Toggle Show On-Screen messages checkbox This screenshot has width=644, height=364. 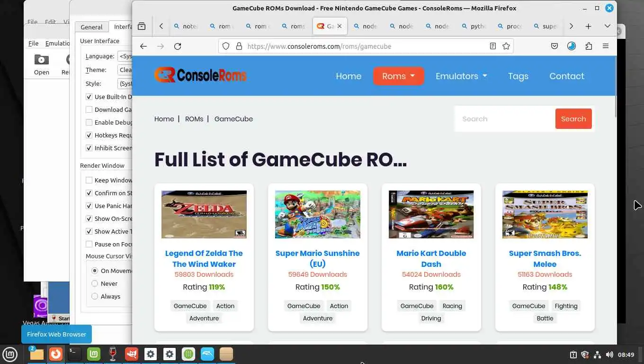pyautogui.click(x=89, y=218)
